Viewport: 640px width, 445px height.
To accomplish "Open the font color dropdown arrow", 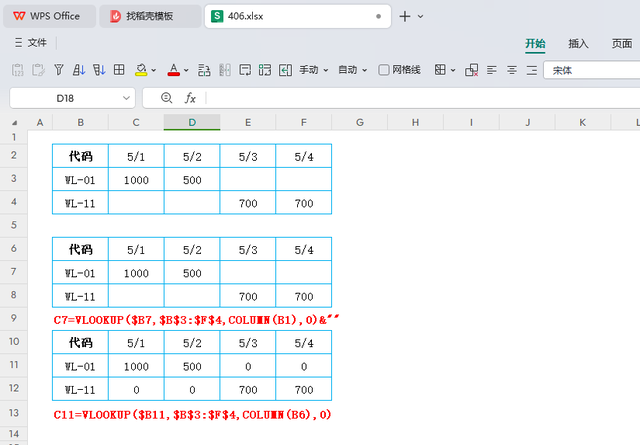I will coord(186,71).
